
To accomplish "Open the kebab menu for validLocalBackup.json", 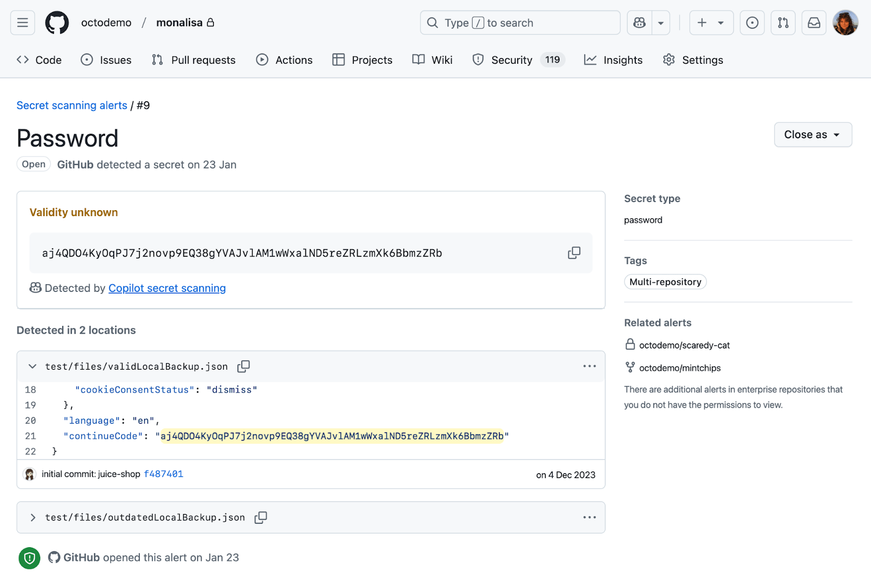I will click(x=589, y=366).
